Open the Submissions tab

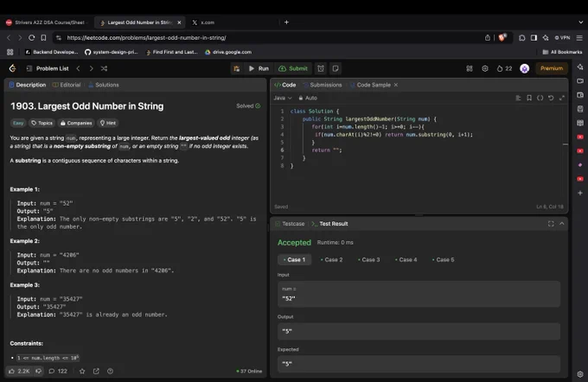tap(323, 85)
